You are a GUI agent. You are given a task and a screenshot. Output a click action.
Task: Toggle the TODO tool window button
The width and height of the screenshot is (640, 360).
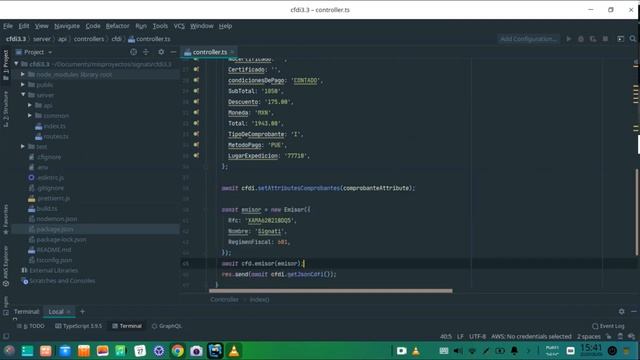click(31, 326)
